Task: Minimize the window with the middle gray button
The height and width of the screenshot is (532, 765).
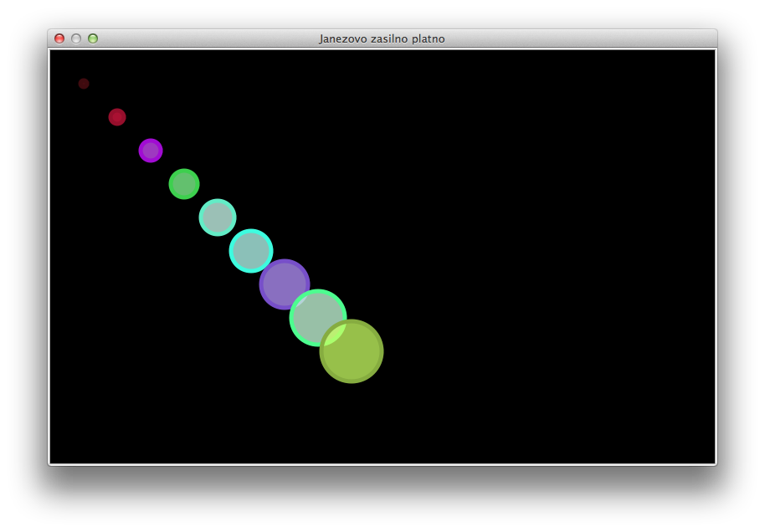Action: pos(76,38)
